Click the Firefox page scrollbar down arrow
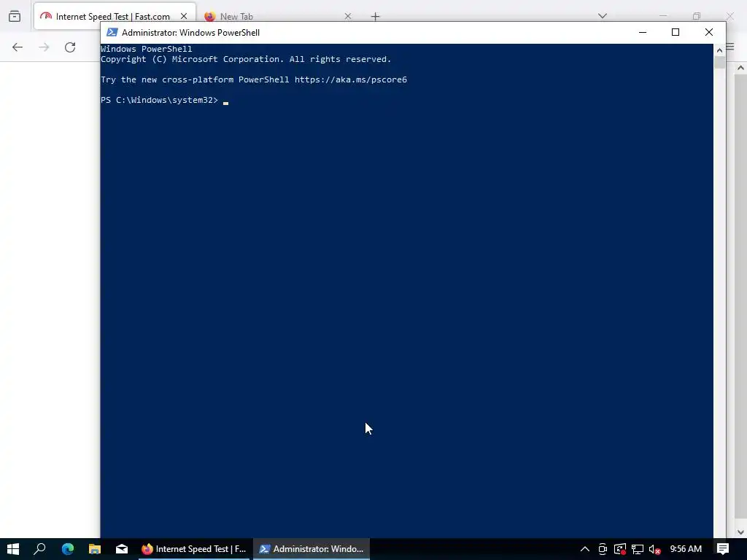The image size is (747, 560). coord(740,532)
